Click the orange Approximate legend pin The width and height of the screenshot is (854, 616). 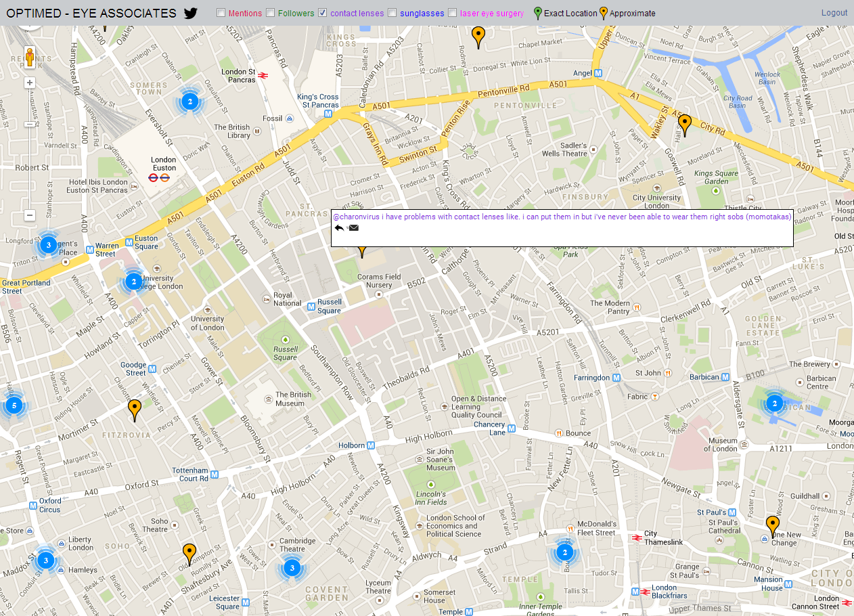click(604, 13)
